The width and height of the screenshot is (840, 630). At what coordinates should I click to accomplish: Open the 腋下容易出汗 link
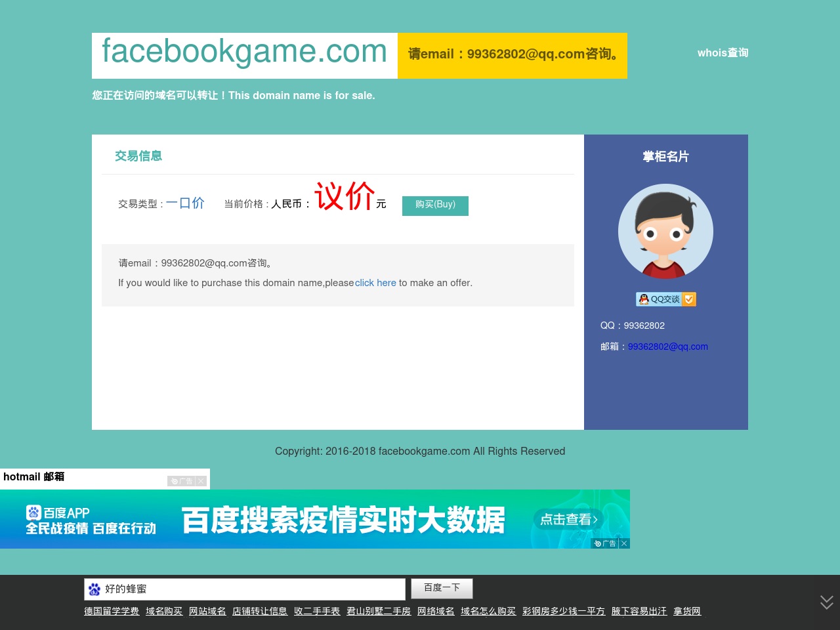639,611
